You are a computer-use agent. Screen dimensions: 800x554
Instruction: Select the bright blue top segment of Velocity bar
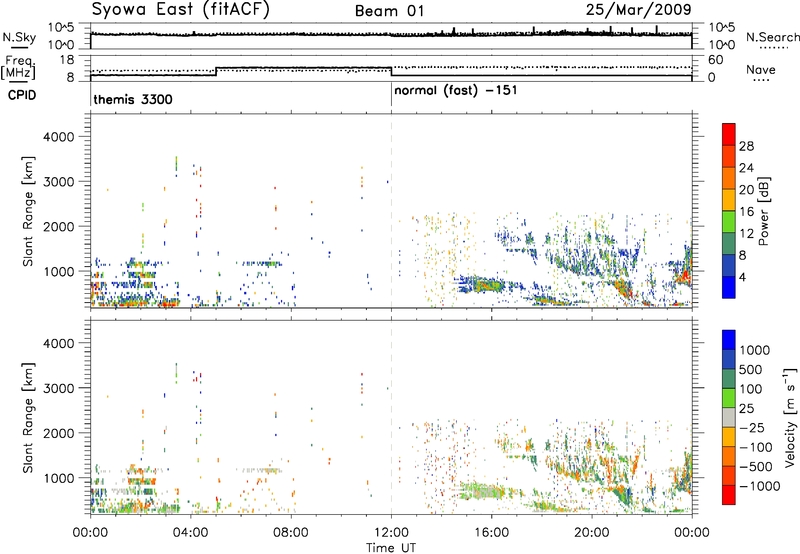[729, 340]
